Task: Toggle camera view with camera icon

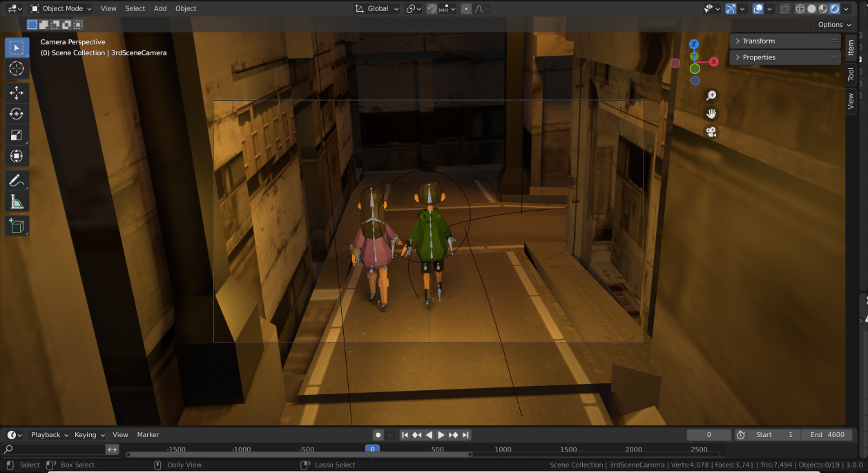Action: (711, 131)
